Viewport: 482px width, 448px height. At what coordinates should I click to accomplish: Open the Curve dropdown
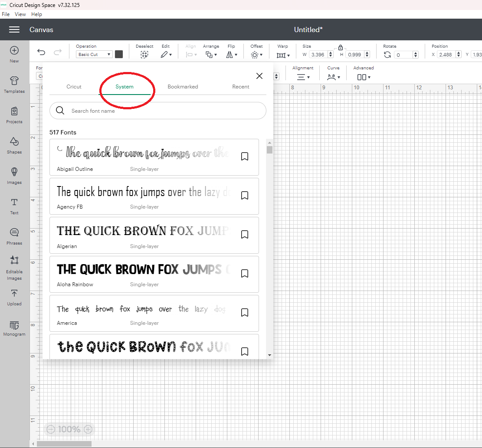click(x=334, y=77)
